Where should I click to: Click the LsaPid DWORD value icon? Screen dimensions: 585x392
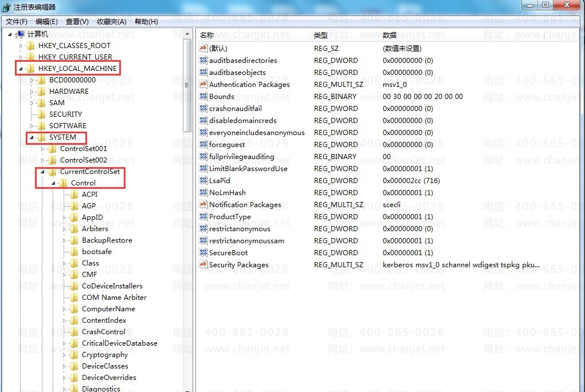[203, 180]
